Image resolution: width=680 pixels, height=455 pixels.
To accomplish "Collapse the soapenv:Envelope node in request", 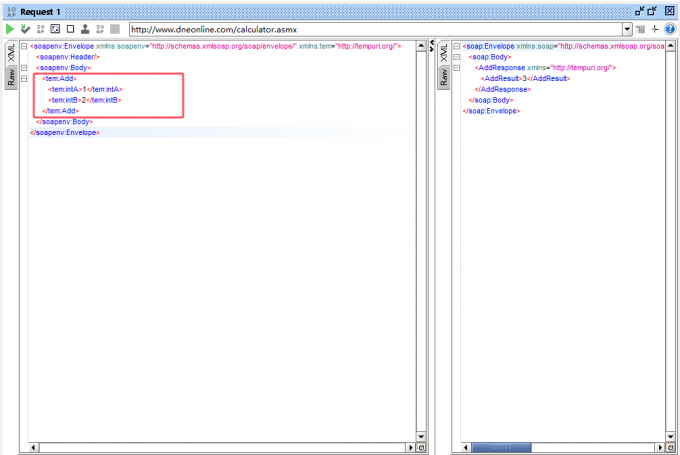I will click(24, 46).
